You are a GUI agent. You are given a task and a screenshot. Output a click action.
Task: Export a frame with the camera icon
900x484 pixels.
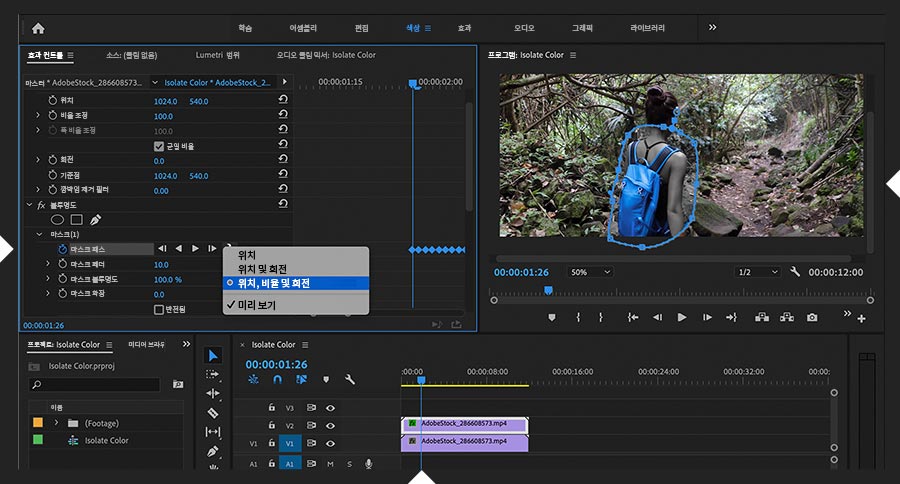(x=812, y=317)
